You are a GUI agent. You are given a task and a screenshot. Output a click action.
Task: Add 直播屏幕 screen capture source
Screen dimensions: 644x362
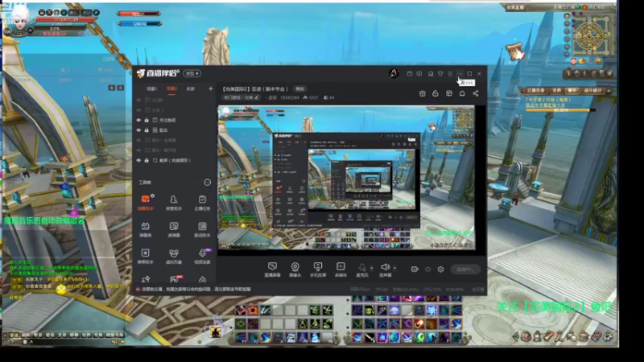tap(272, 269)
